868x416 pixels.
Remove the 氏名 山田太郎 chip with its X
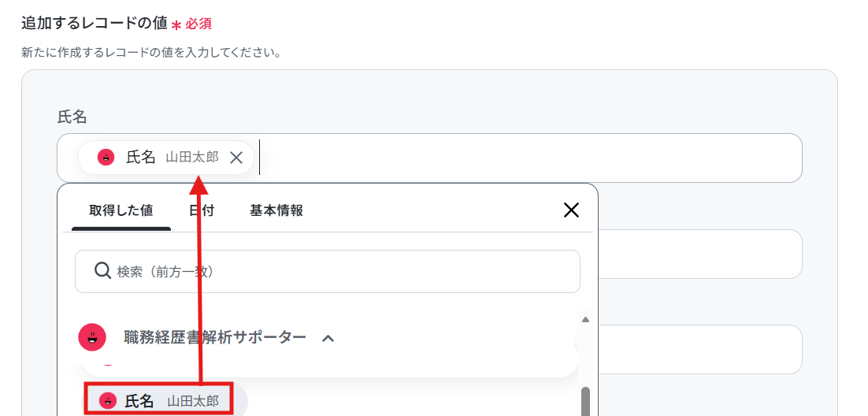pyautogui.click(x=236, y=158)
